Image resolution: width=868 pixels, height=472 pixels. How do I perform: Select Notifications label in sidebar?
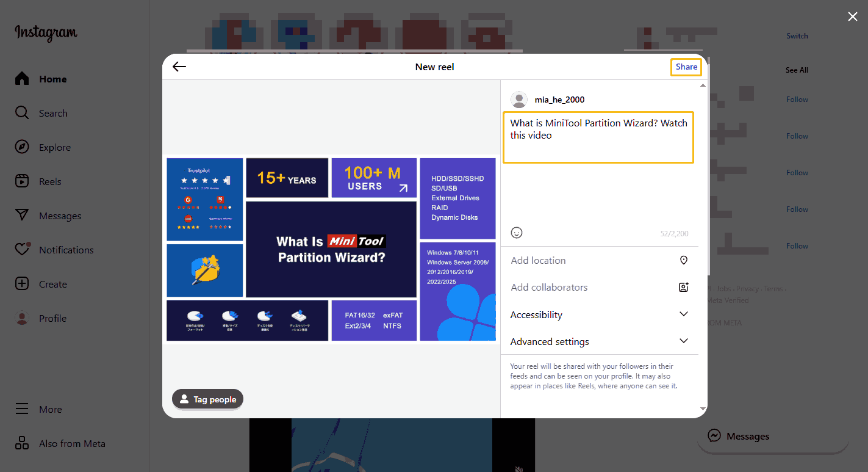click(x=66, y=250)
